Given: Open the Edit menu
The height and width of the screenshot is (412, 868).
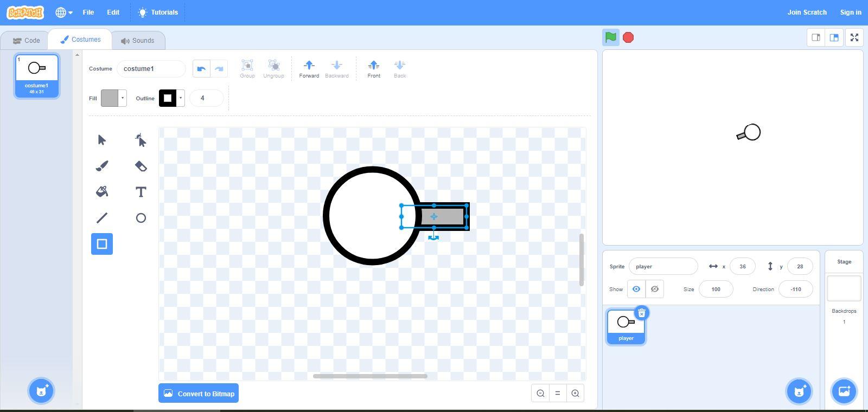Looking at the screenshot, I should [x=113, y=12].
